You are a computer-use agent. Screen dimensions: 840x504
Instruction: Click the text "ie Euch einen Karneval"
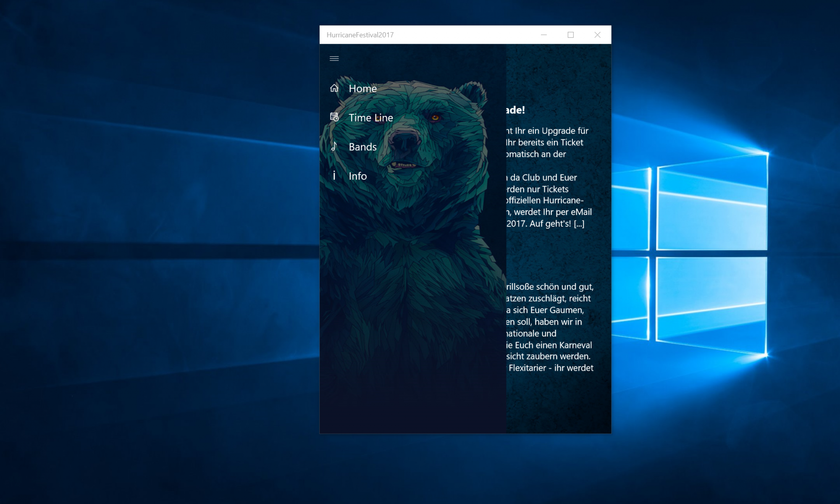549,345
